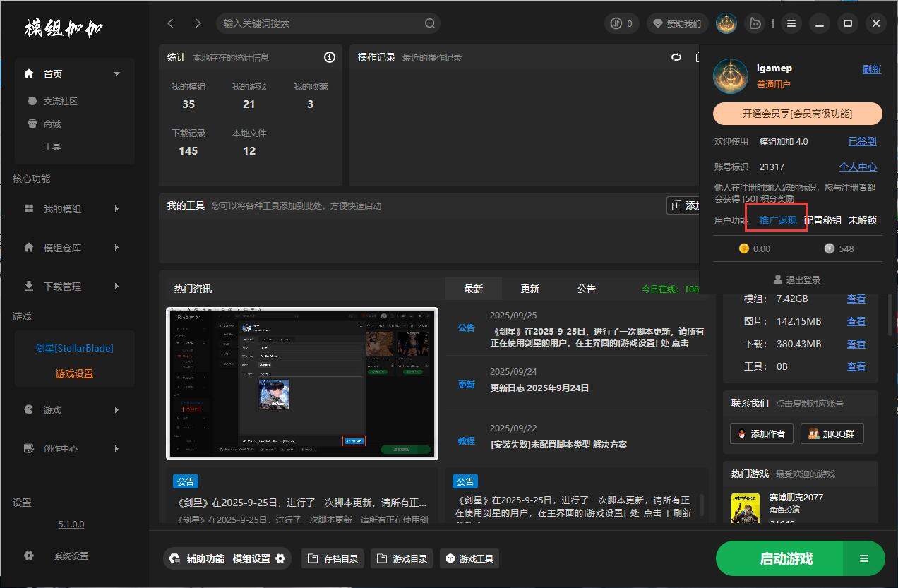Open the hamburger menu in the title bar
Viewport: 898px width, 588px height.
[x=791, y=23]
